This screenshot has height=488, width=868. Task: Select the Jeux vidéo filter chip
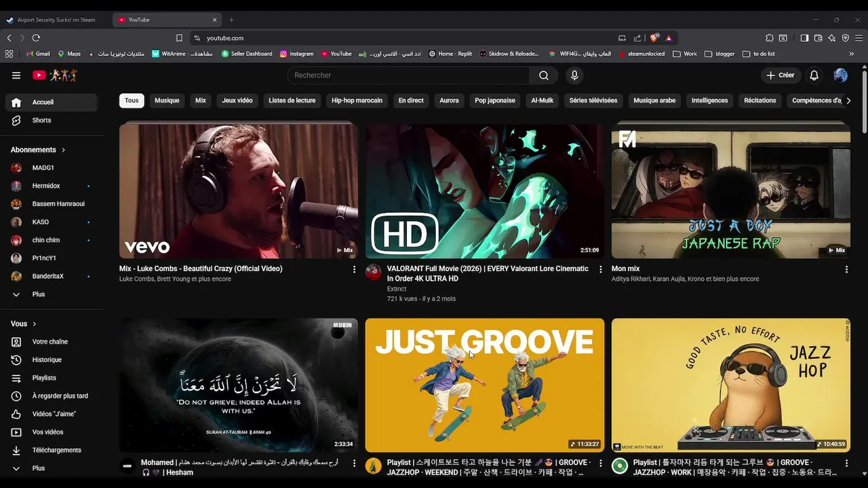coord(237,100)
